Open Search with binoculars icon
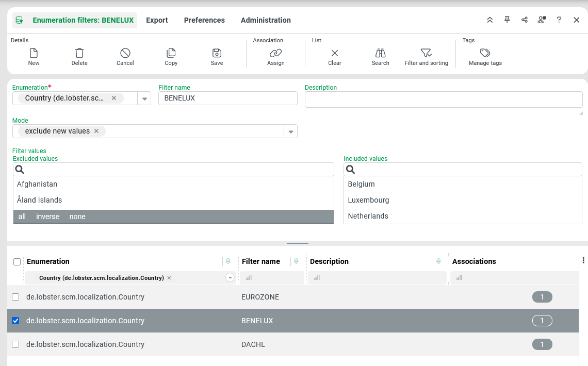 click(x=381, y=53)
